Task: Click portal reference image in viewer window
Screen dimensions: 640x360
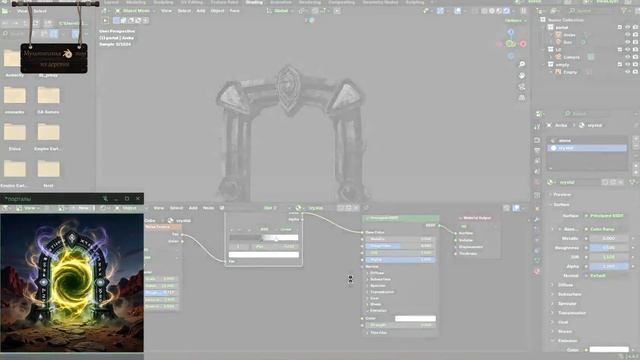Action: point(72,282)
